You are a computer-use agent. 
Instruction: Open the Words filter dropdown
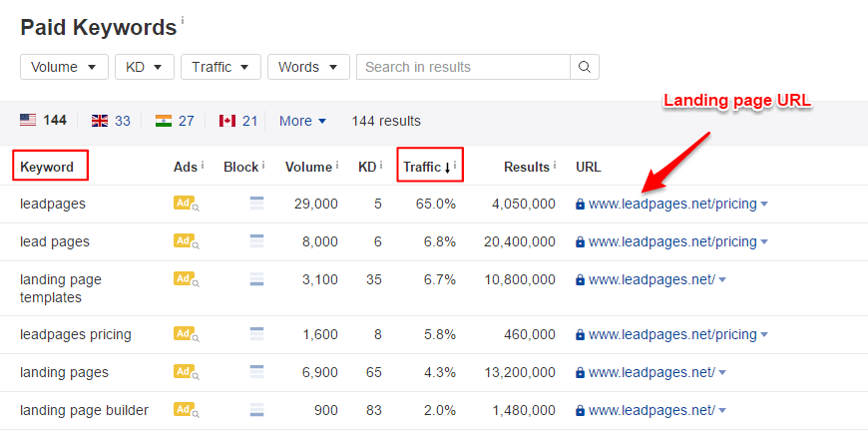pos(307,67)
